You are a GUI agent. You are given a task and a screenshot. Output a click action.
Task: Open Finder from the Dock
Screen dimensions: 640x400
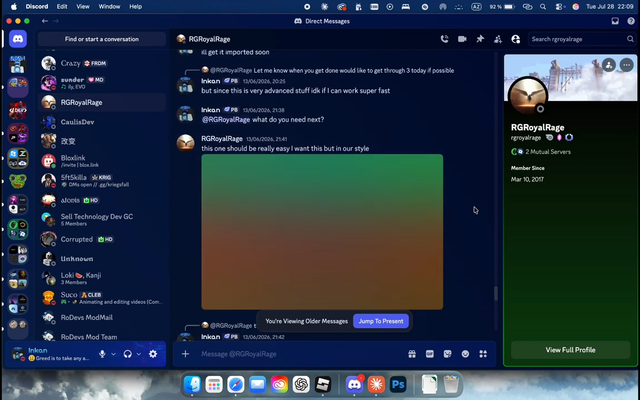(192, 384)
